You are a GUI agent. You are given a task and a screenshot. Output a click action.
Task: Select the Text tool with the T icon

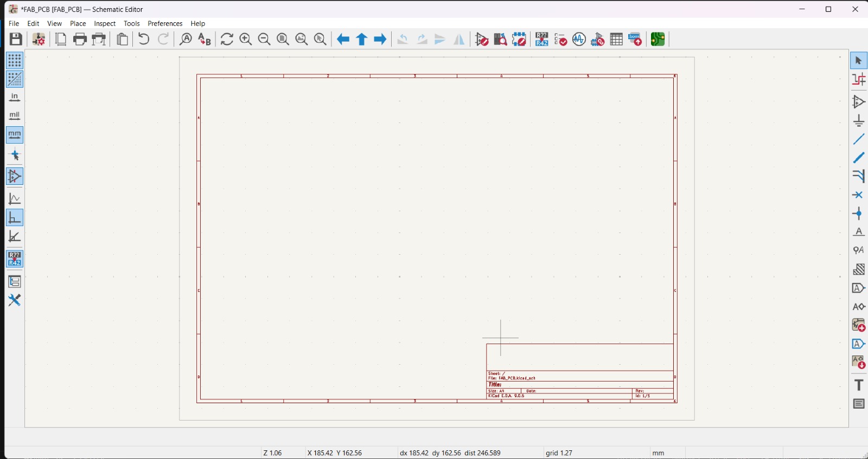859,385
